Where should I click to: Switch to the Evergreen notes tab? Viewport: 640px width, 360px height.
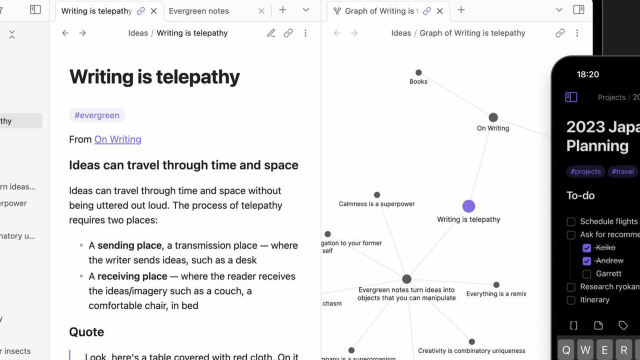199,11
